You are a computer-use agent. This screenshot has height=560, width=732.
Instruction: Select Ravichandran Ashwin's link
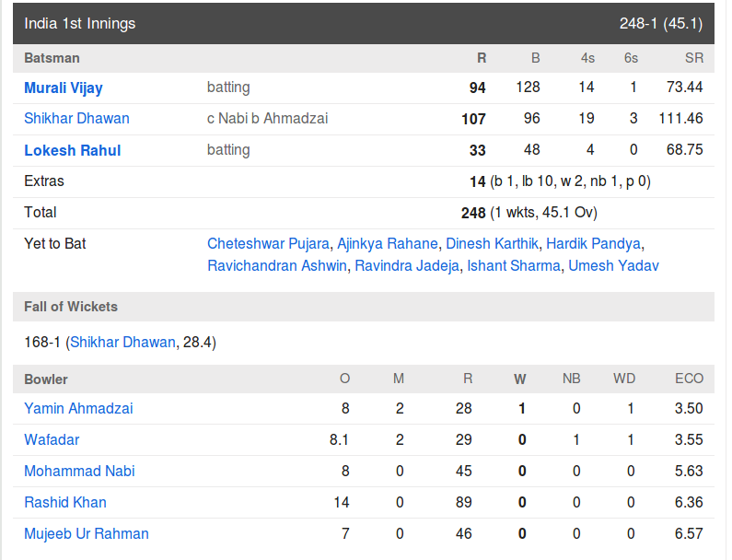coord(277,265)
